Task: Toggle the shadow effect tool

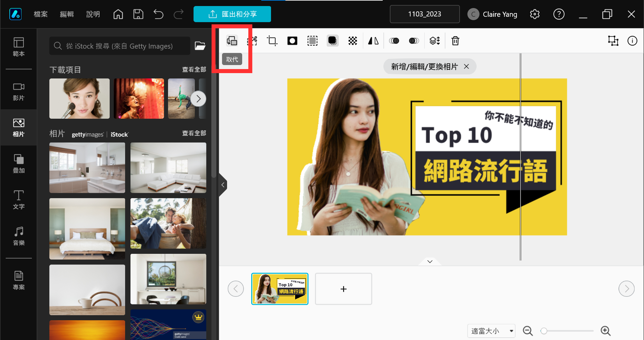Action: 332,41
